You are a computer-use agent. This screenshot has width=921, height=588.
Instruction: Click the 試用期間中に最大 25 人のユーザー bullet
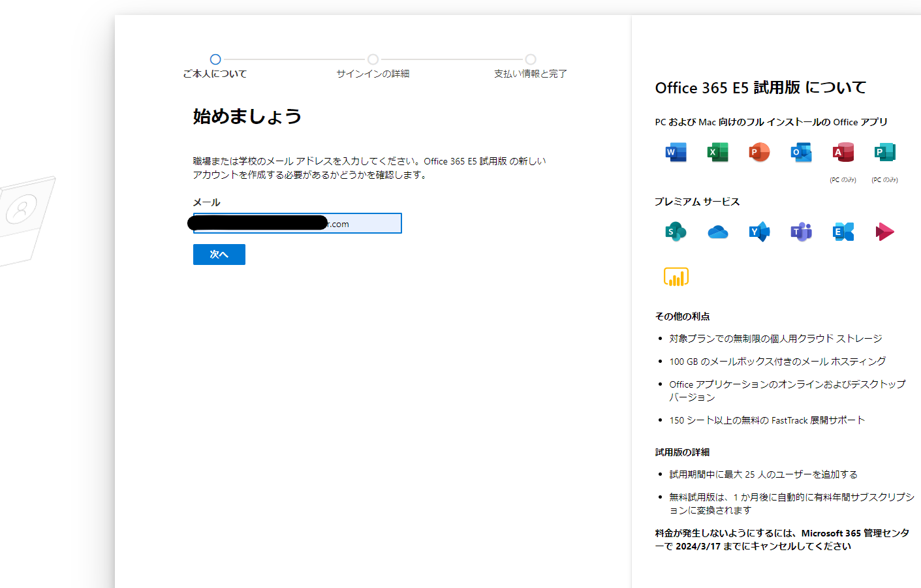[763, 474]
